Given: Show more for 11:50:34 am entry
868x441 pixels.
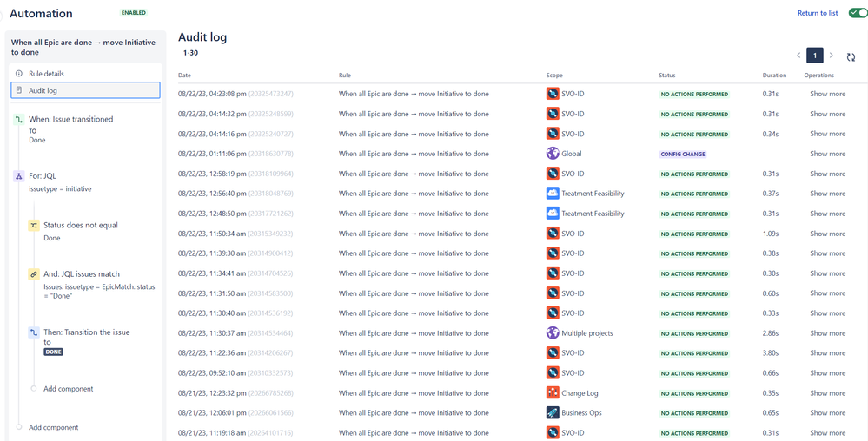Looking at the screenshot, I should pos(827,234).
